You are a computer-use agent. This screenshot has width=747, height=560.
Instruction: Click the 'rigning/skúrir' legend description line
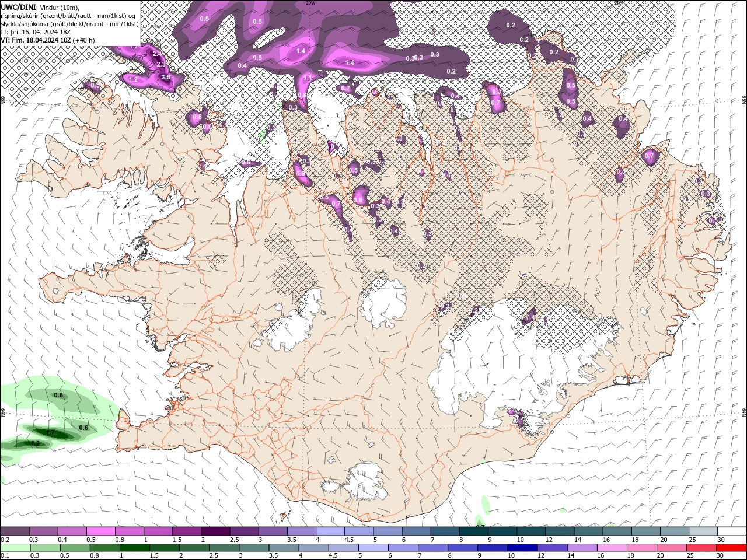pyautogui.click(x=68, y=16)
